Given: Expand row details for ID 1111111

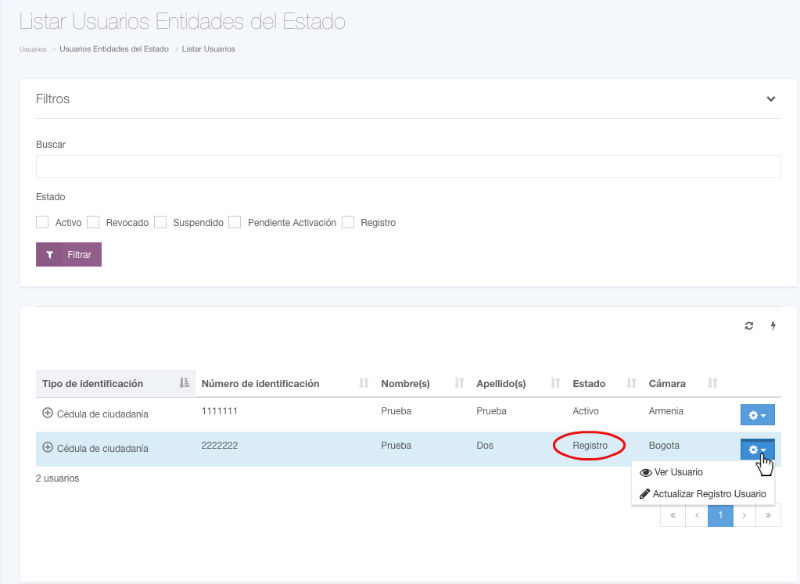Looking at the screenshot, I should (47, 412).
